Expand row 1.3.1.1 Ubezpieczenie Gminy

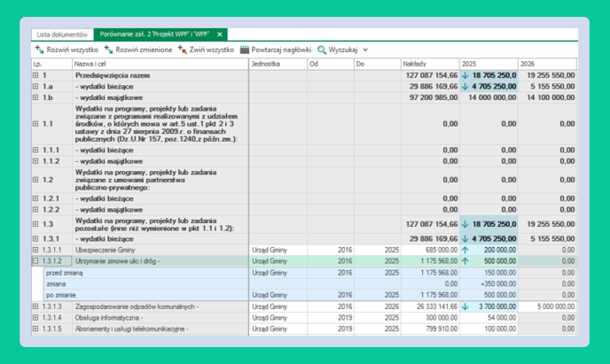[x=35, y=250]
